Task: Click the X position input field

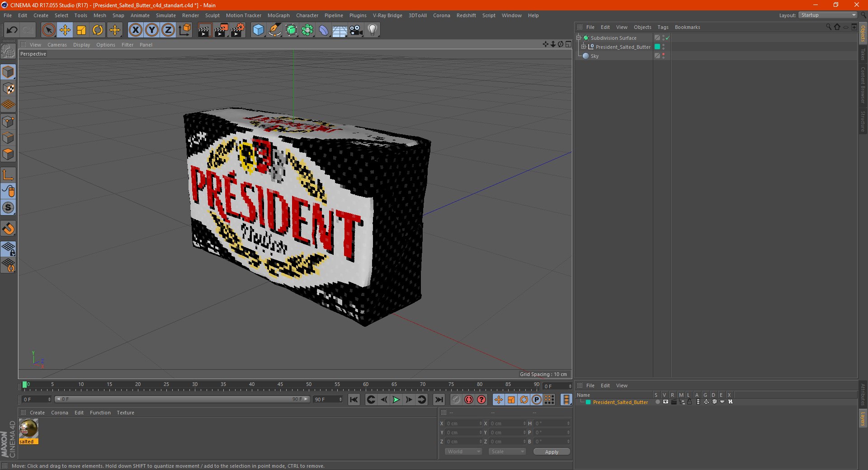Action: pyautogui.click(x=464, y=423)
